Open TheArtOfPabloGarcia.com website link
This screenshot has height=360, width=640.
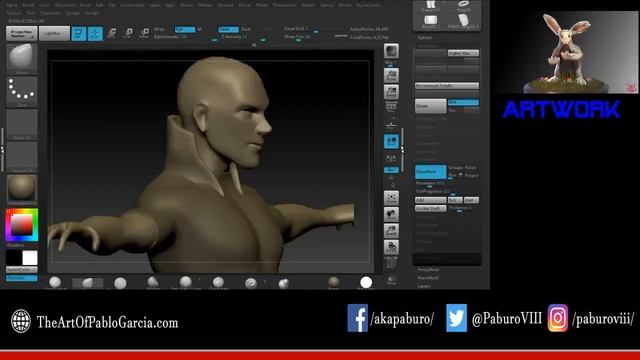pyautogui.click(x=107, y=322)
